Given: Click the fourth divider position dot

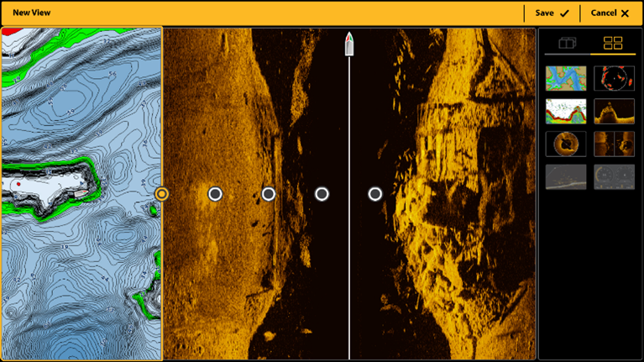Looking at the screenshot, I should 322,194.
